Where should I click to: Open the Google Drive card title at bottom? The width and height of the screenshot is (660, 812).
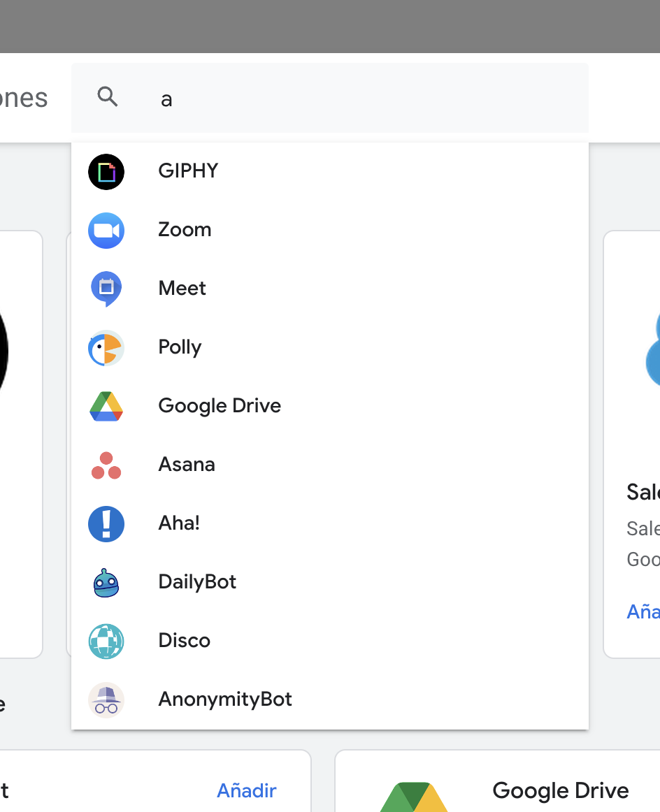click(560, 790)
